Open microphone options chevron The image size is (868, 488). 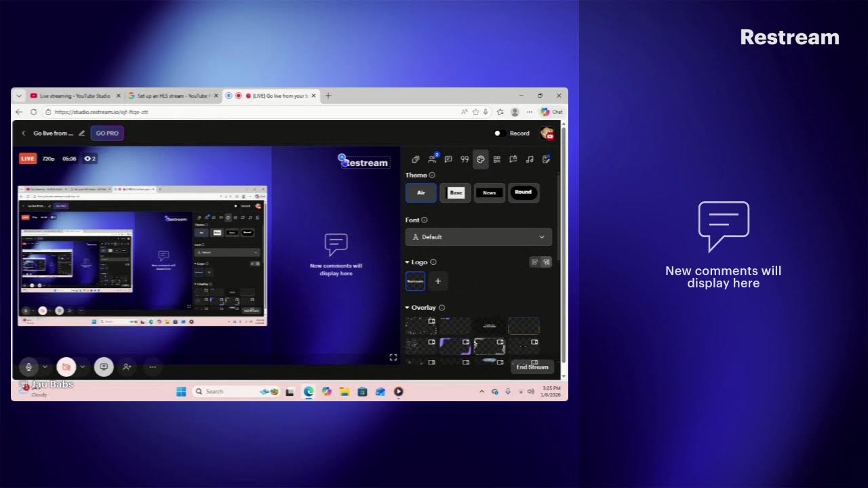45,367
